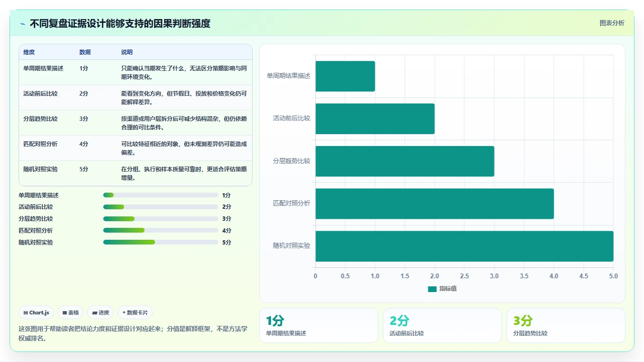
Task: Click the 2.5 x-axis tick label
Action: [465, 276]
